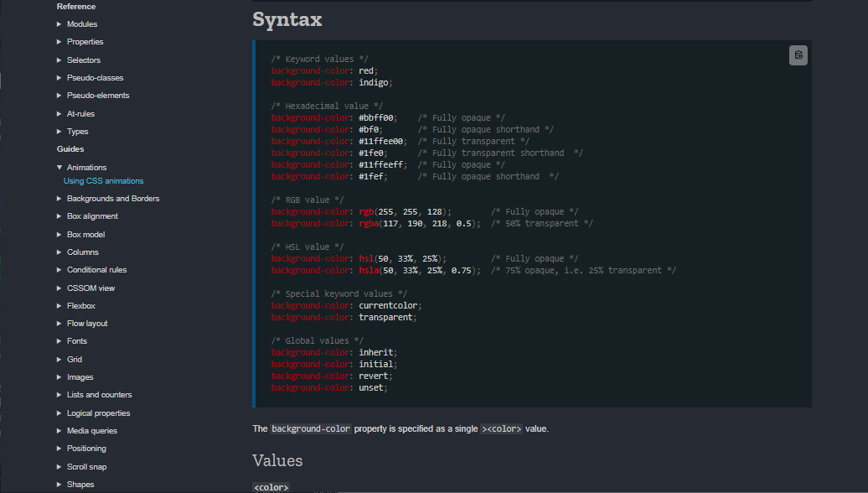Click the Reference sidebar heading

tap(76, 7)
